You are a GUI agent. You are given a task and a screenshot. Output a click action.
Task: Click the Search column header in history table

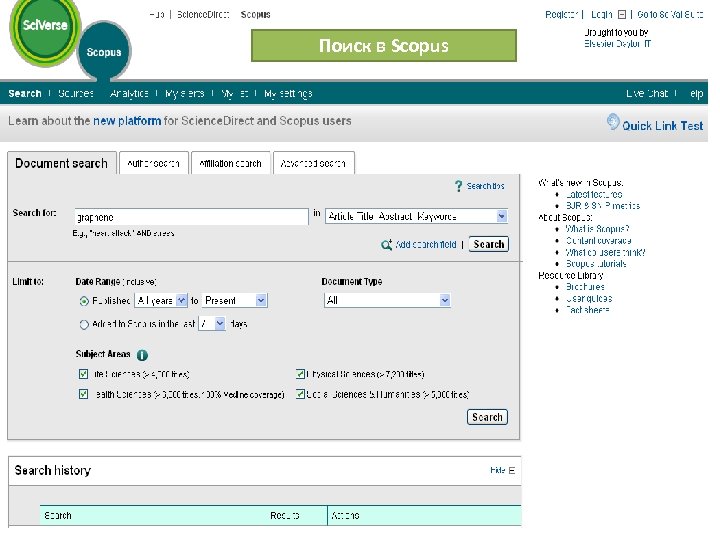point(58,516)
